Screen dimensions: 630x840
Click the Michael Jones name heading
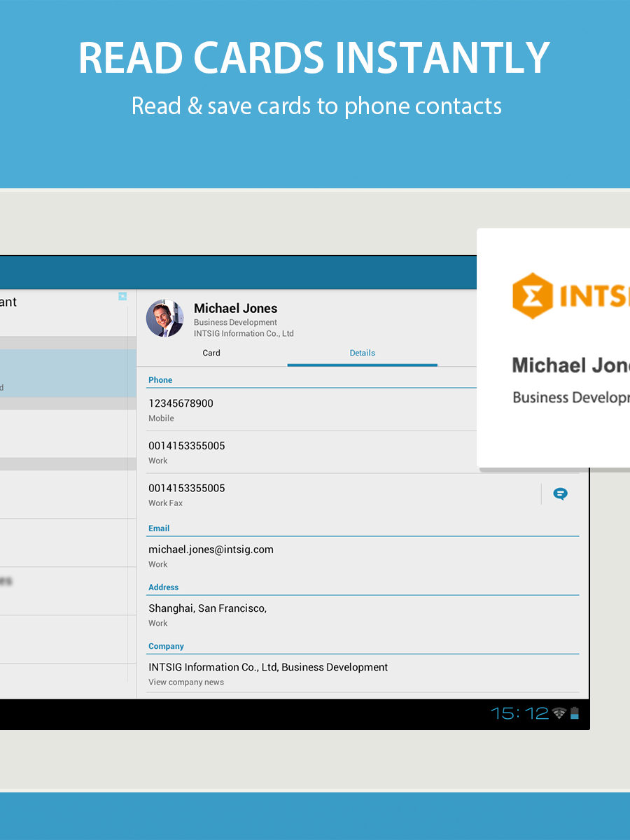235,309
